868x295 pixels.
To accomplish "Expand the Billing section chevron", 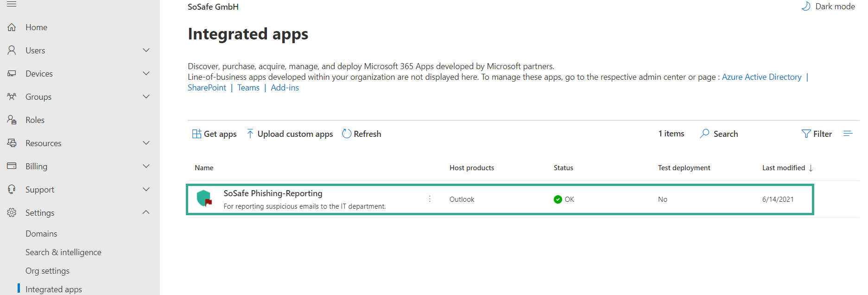I will pos(146,166).
